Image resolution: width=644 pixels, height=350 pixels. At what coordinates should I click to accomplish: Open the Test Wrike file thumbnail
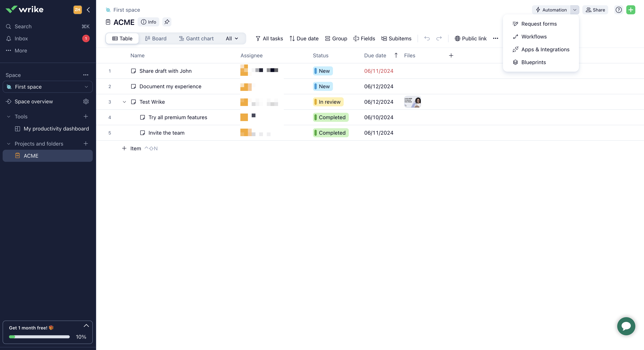coord(412,102)
